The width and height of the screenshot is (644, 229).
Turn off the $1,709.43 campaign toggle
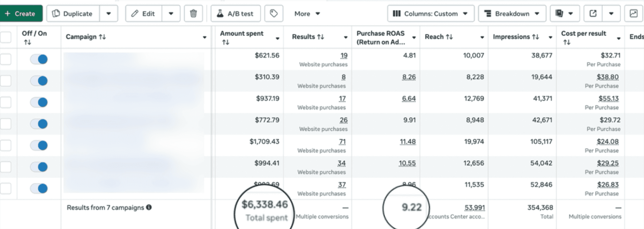point(39,146)
